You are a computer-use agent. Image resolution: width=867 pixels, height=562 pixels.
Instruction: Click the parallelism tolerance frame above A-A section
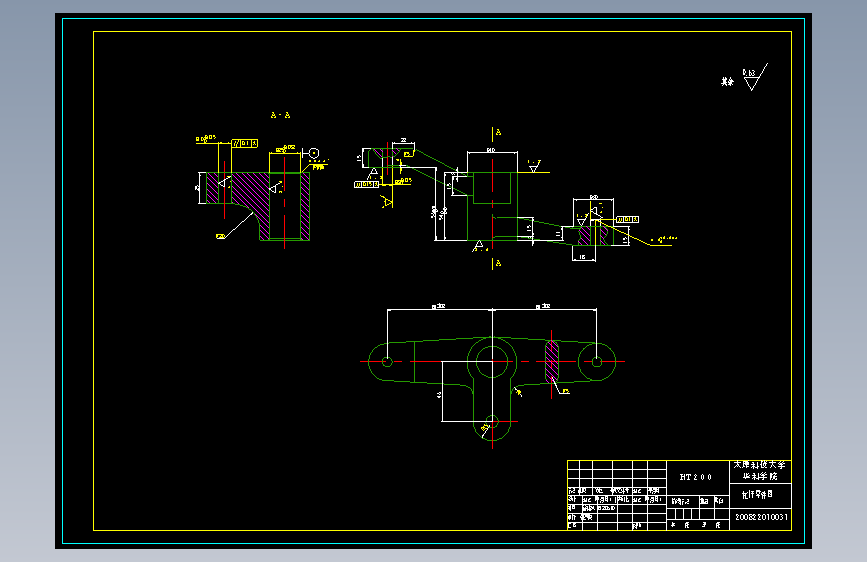(x=244, y=143)
